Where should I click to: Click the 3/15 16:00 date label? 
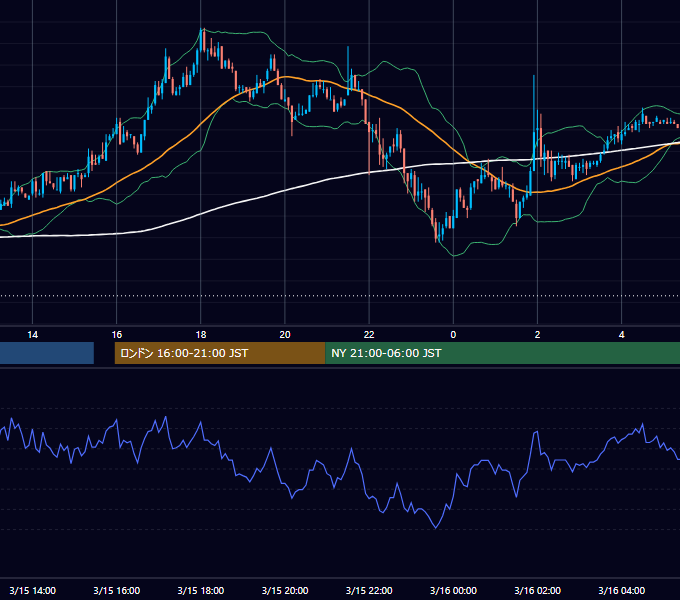pyautogui.click(x=117, y=590)
